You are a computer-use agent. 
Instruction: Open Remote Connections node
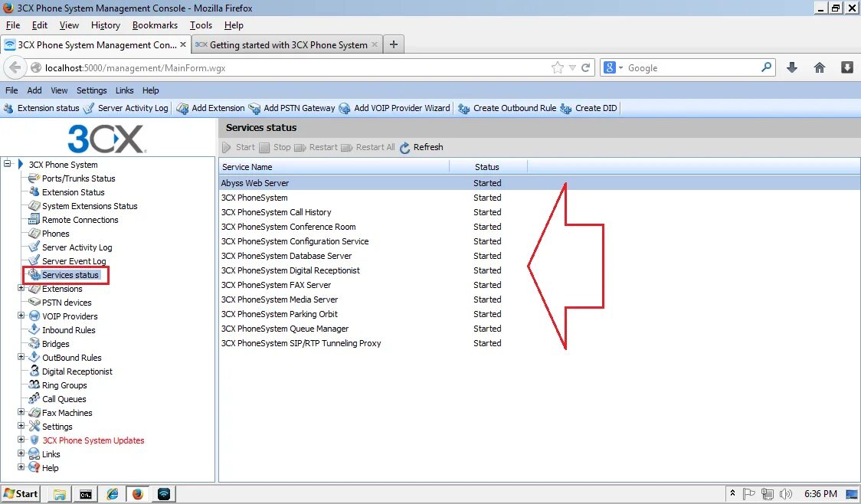[80, 220]
